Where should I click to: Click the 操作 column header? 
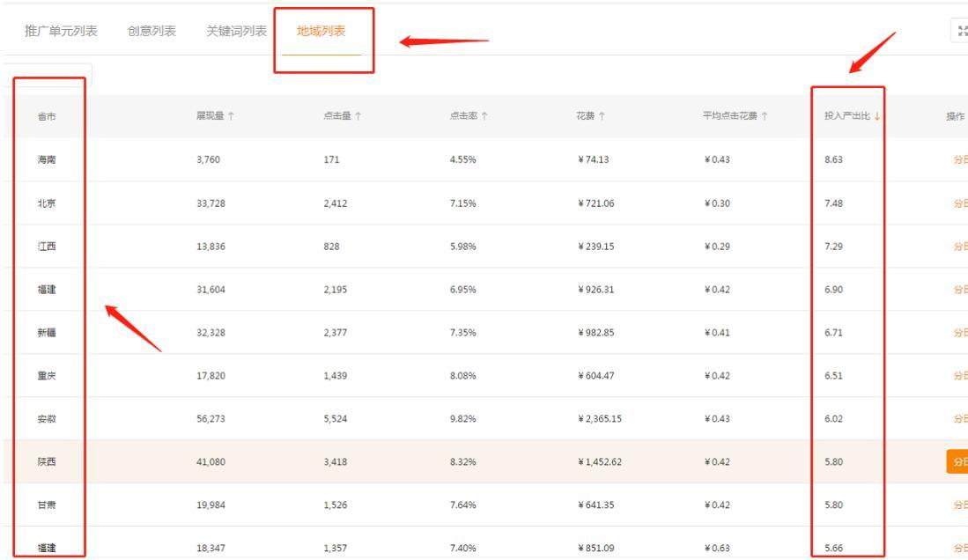pyautogui.click(x=955, y=116)
